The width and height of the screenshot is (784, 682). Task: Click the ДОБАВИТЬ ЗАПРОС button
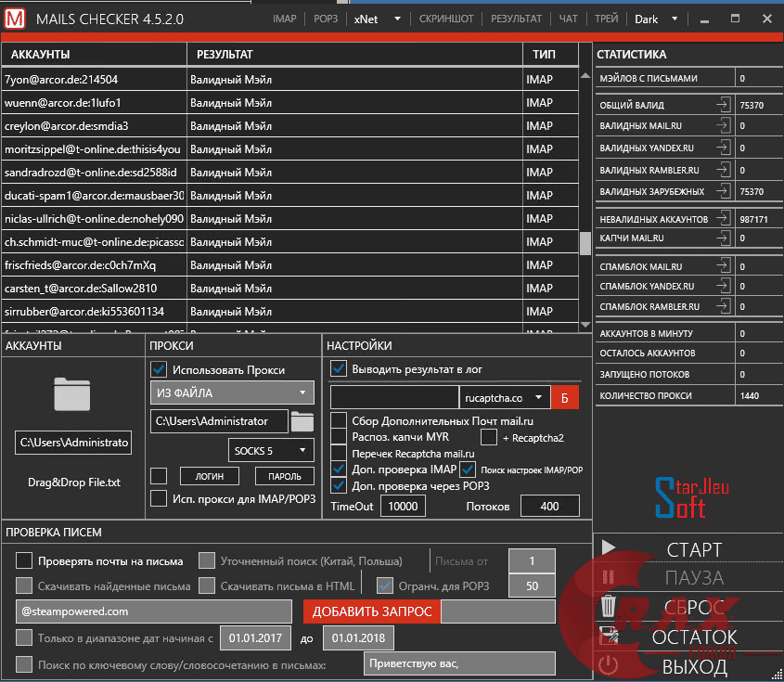[x=372, y=611]
